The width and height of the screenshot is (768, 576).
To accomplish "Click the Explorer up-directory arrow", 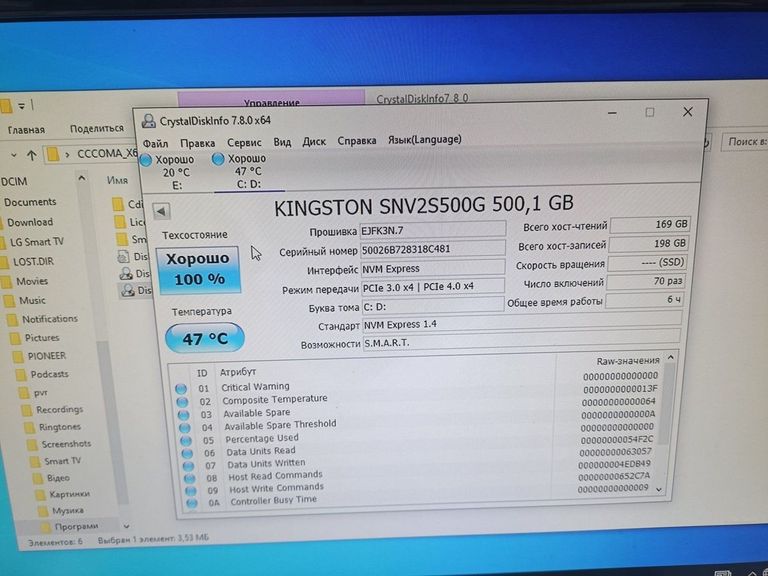I will click(32, 155).
